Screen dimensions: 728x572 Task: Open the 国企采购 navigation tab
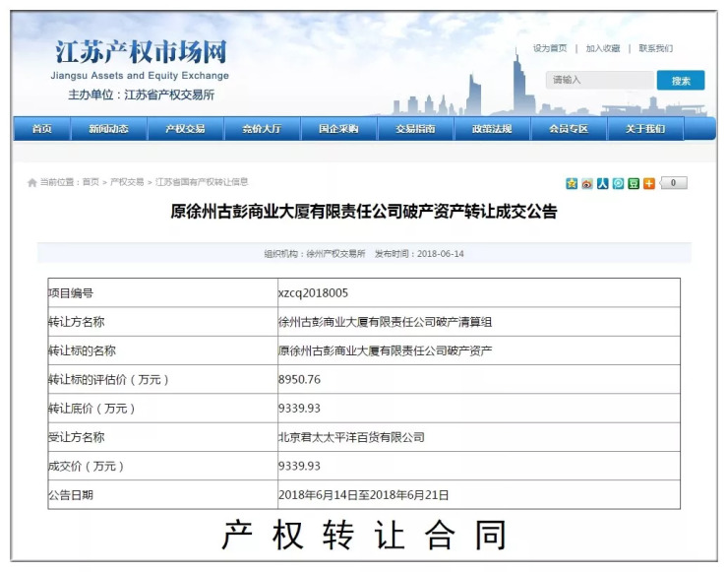338,129
